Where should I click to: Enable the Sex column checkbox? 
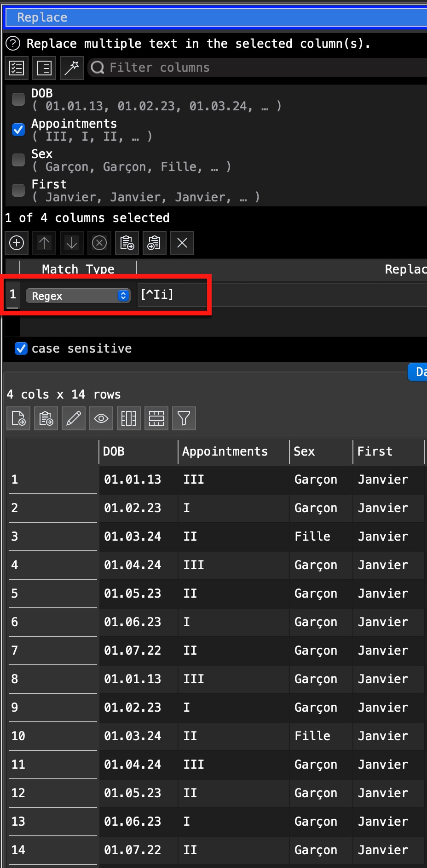pos(18,160)
